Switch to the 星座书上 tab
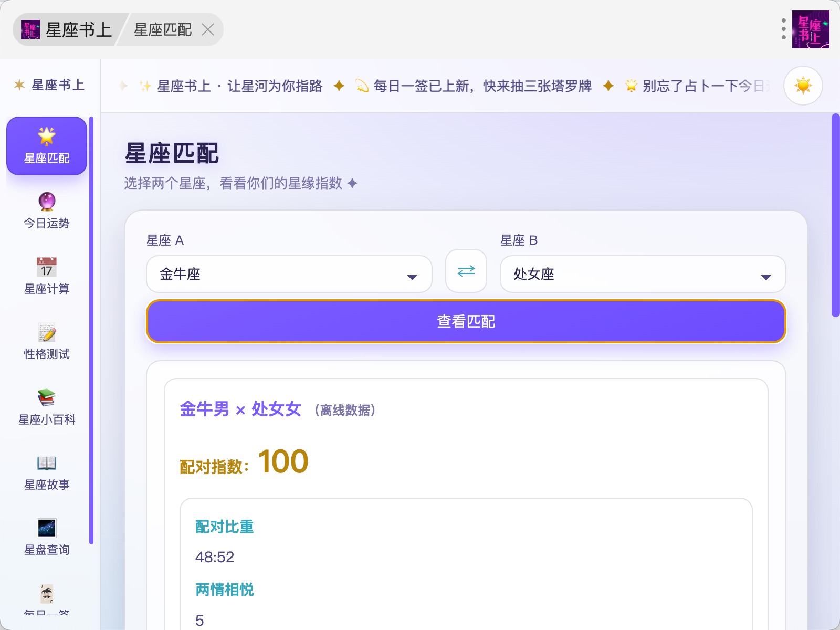The image size is (840, 630). click(67, 29)
